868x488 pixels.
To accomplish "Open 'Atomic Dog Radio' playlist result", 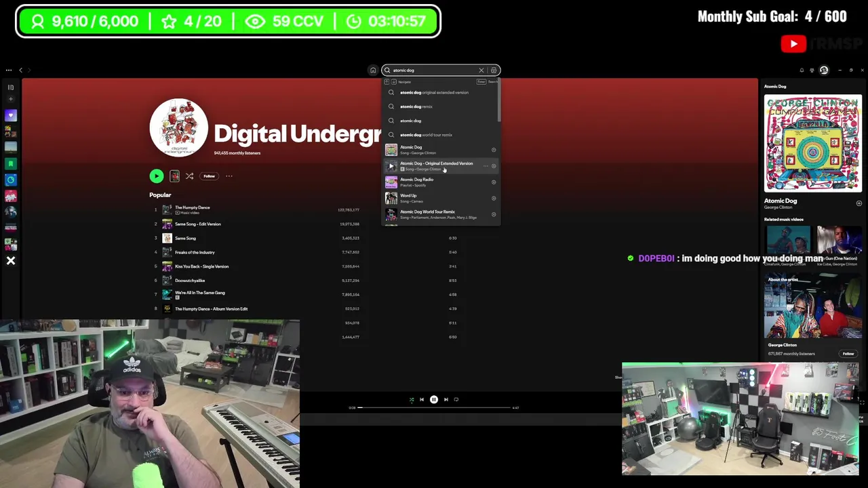I will (x=440, y=182).
